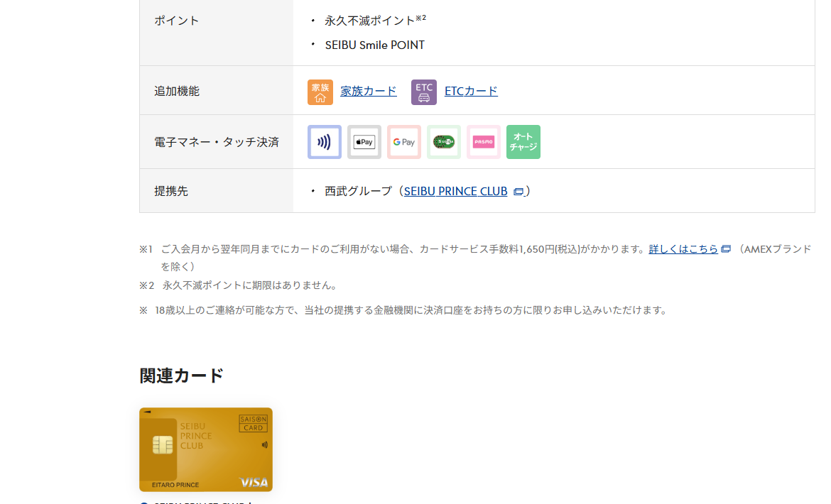Click the purple ETC car icon
Image resolution: width=831 pixels, height=504 pixels.
coord(424,92)
